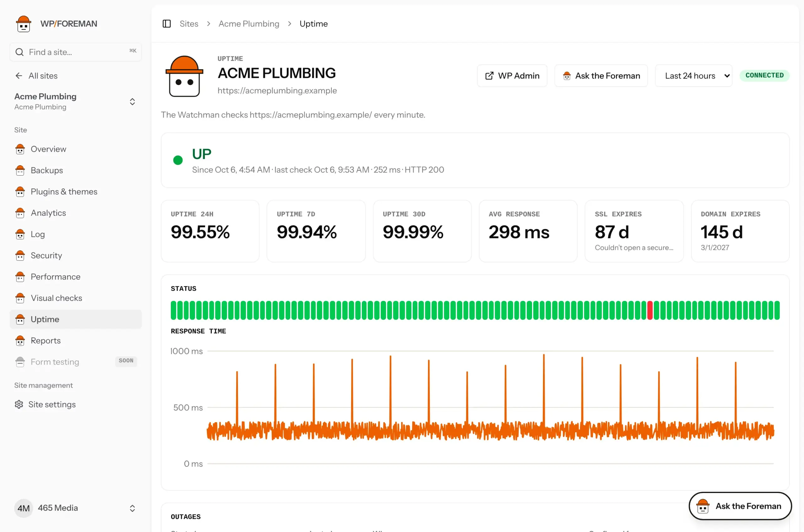
Task: Click the 4M account avatar
Action: pos(24,508)
